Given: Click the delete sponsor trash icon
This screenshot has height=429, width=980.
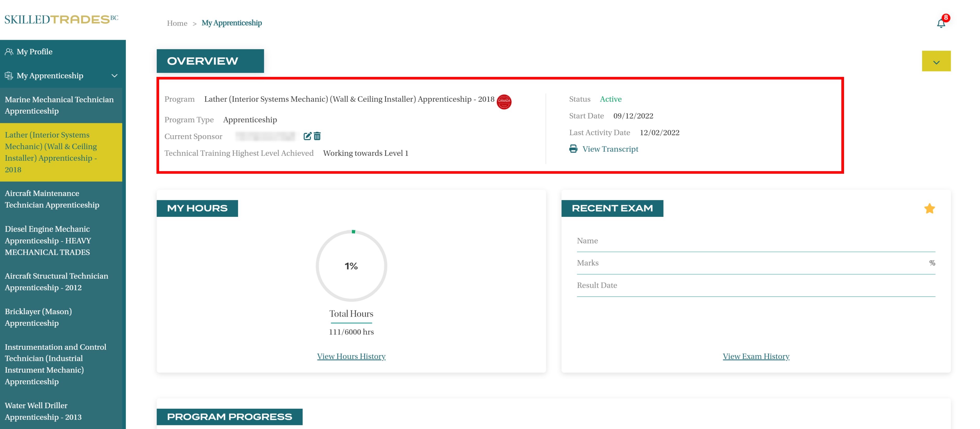Looking at the screenshot, I should pos(317,136).
